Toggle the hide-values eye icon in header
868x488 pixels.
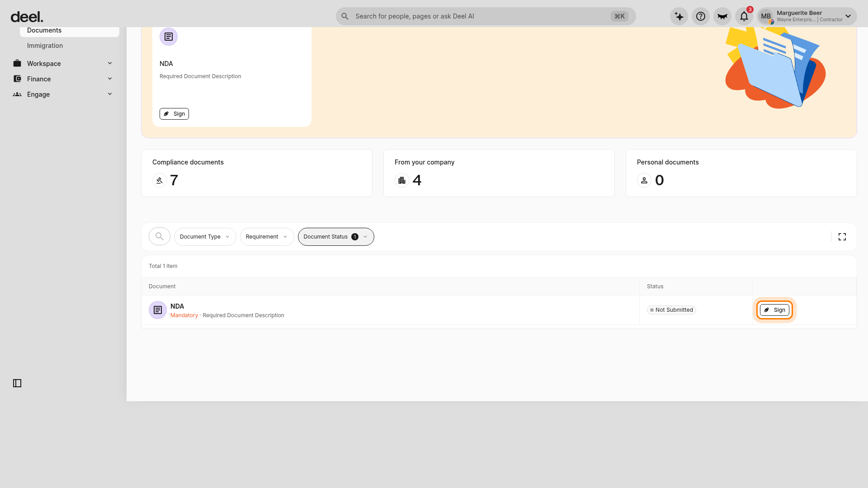722,16
